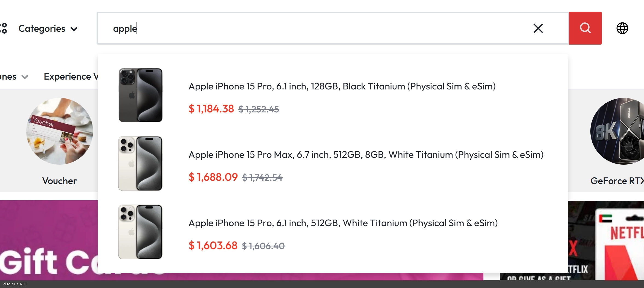Clear the search field with the X icon
This screenshot has width=644, height=288.
538,28
